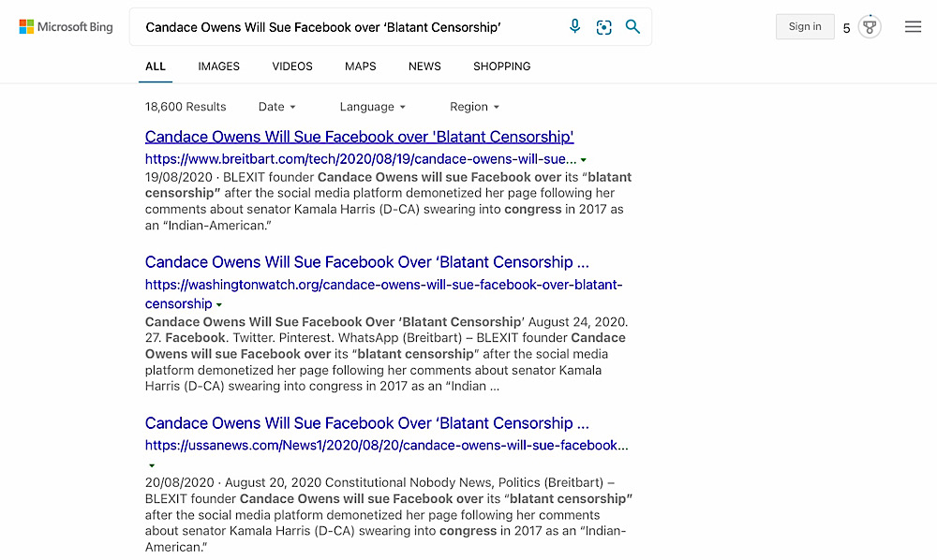The image size is (937, 560).
Task: Expand the ussanews.com URL arrow
Action: (x=152, y=465)
